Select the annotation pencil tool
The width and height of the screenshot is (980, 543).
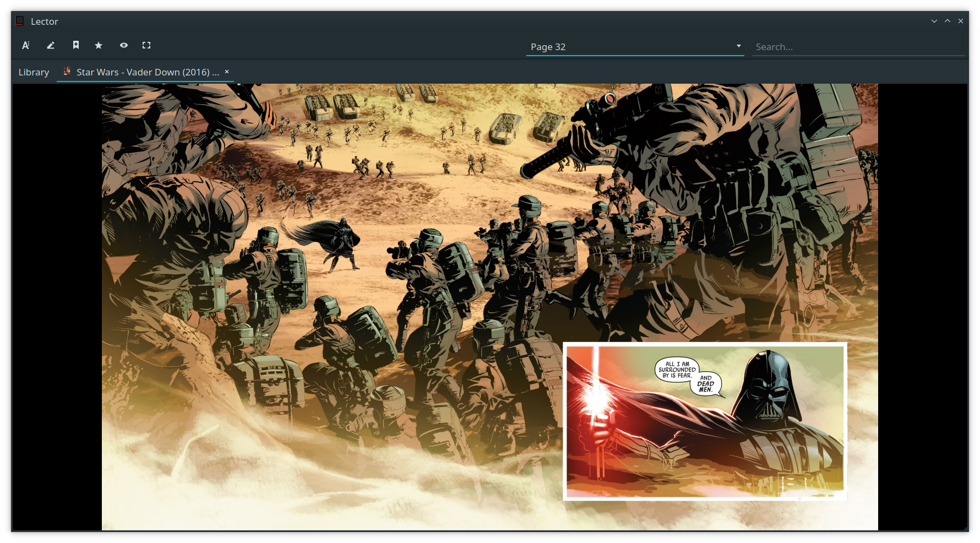[x=51, y=46]
